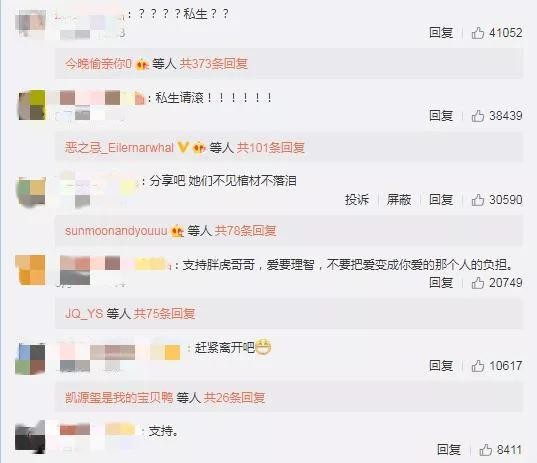Expand the 共373条回复 replies thread

pos(214,64)
